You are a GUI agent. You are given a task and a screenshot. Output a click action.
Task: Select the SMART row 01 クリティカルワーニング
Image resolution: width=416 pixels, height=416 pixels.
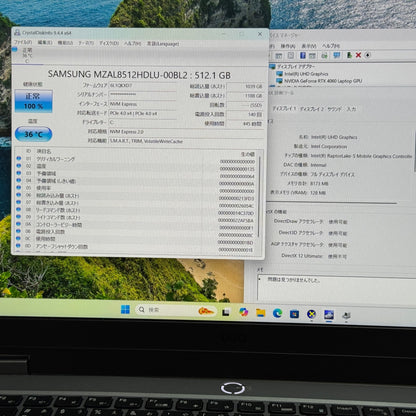coord(136,159)
